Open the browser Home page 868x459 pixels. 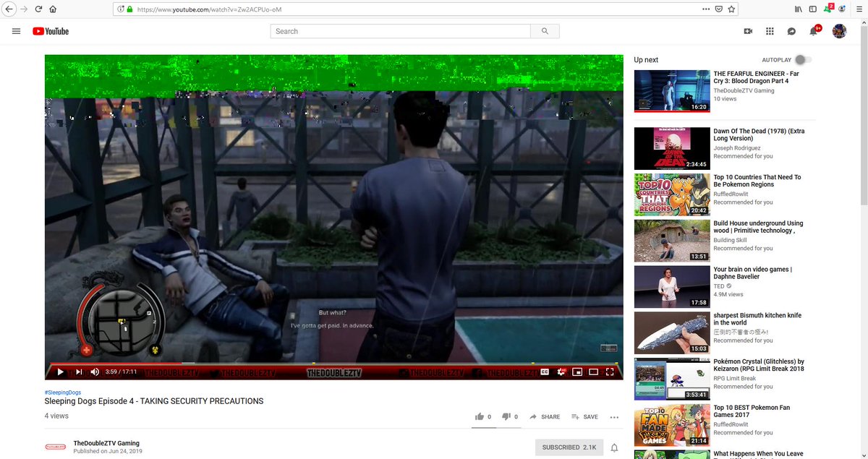[x=53, y=9]
